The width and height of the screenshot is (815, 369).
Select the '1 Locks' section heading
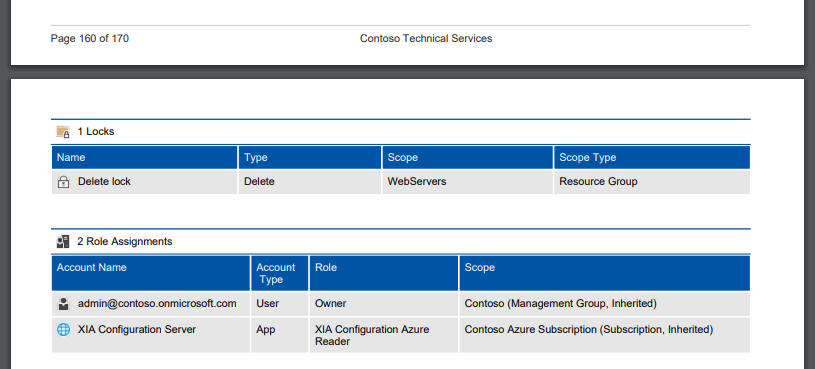[x=96, y=131]
